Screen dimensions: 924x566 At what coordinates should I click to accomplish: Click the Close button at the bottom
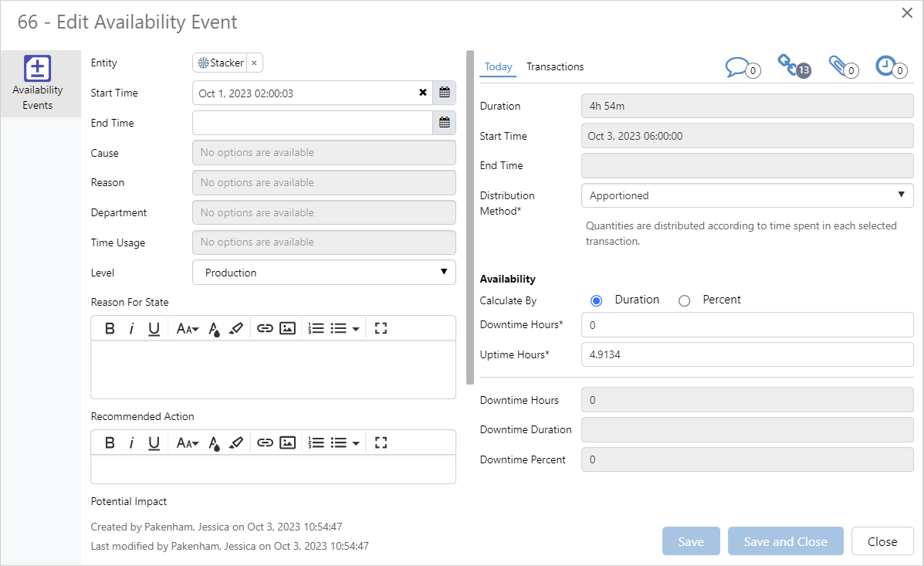tap(882, 541)
